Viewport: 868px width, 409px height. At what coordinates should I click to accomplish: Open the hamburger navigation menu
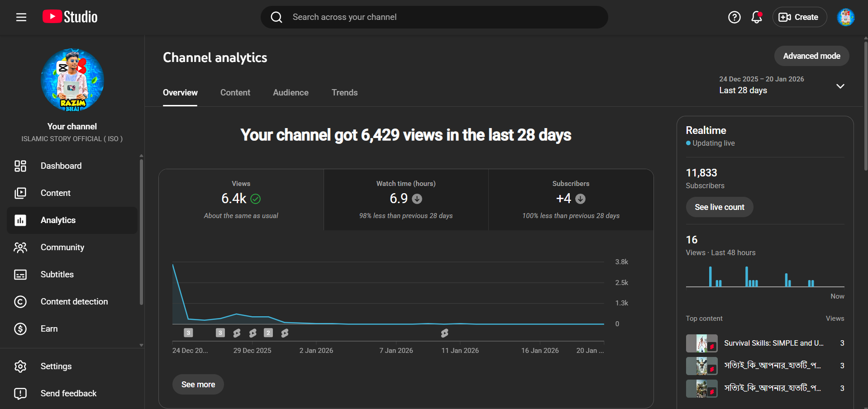21,17
